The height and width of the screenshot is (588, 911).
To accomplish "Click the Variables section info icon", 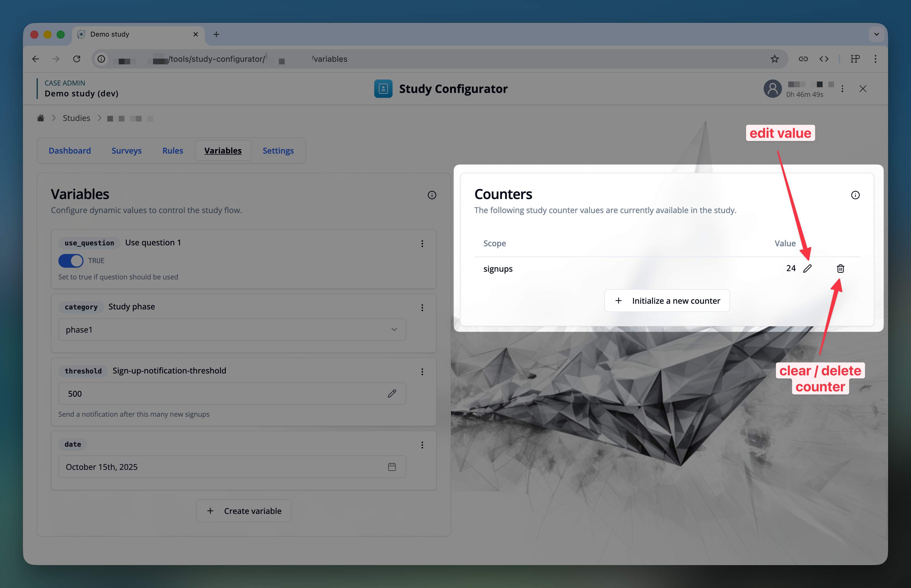I will pyautogui.click(x=432, y=195).
